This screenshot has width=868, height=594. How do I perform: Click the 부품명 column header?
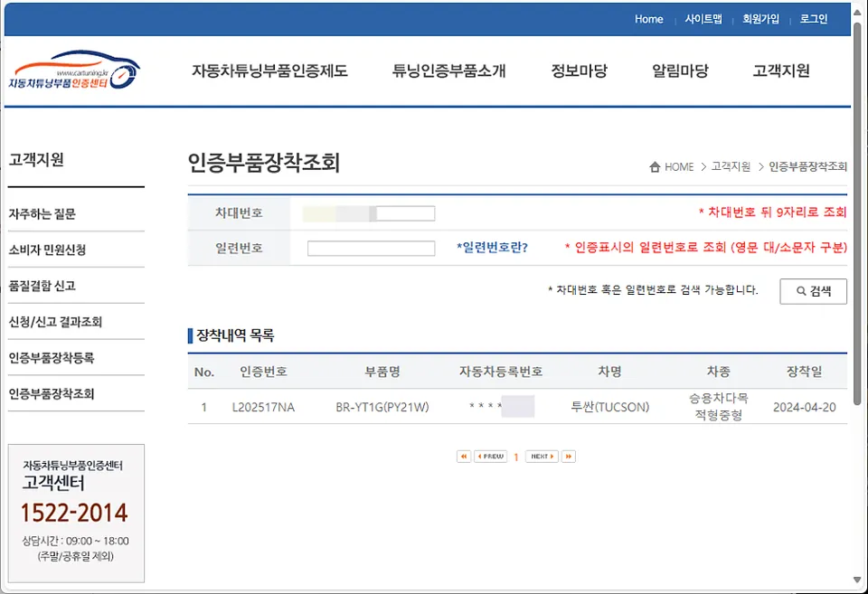point(382,372)
